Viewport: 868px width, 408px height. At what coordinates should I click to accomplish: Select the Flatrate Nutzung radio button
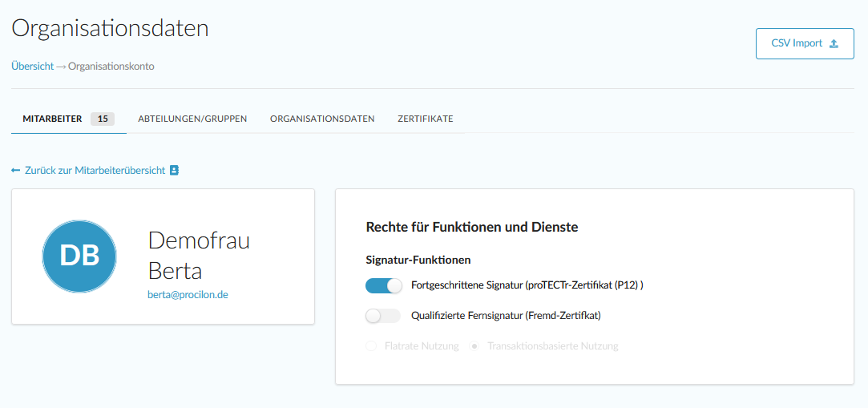point(371,346)
